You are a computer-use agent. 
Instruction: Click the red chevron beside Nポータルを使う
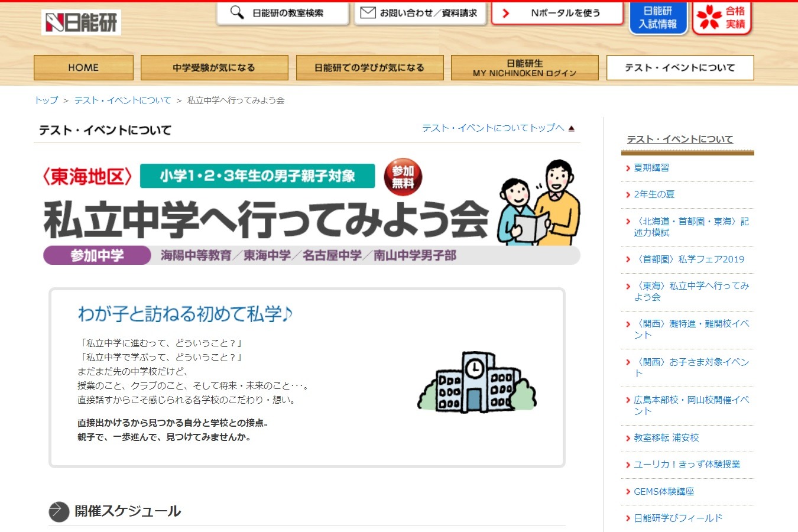pyautogui.click(x=505, y=13)
